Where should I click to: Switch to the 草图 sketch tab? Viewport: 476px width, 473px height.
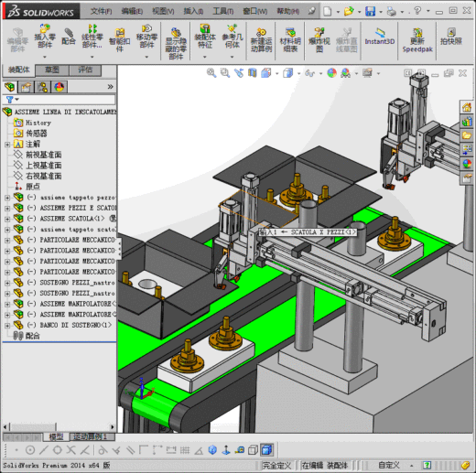pyautogui.click(x=52, y=70)
